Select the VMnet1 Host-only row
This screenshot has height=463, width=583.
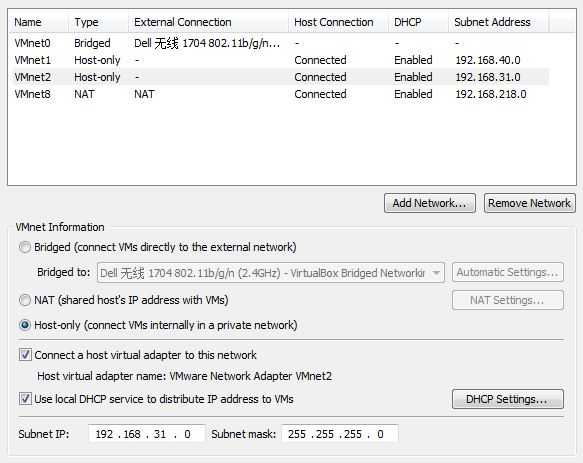[x=281, y=60]
